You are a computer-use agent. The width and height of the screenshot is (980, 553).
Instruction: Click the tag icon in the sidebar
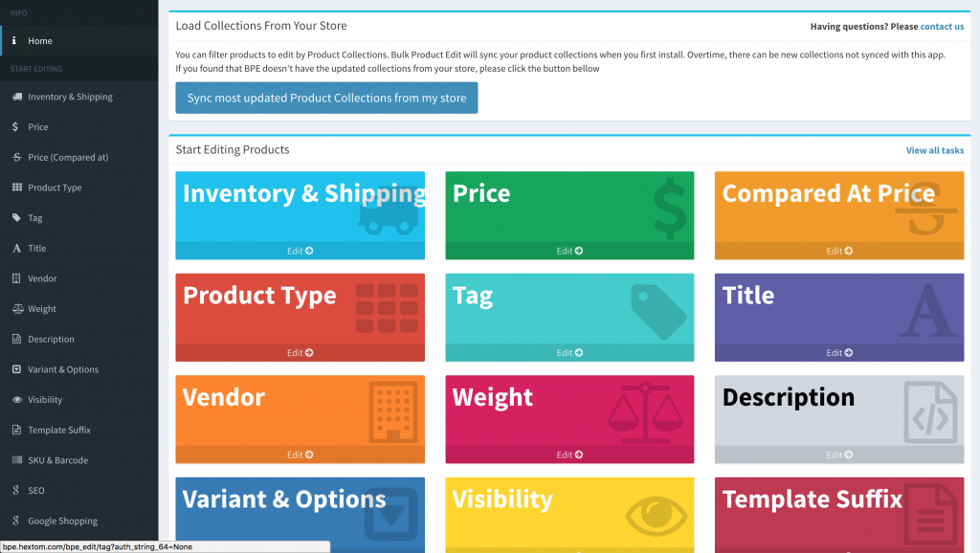pos(16,217)
